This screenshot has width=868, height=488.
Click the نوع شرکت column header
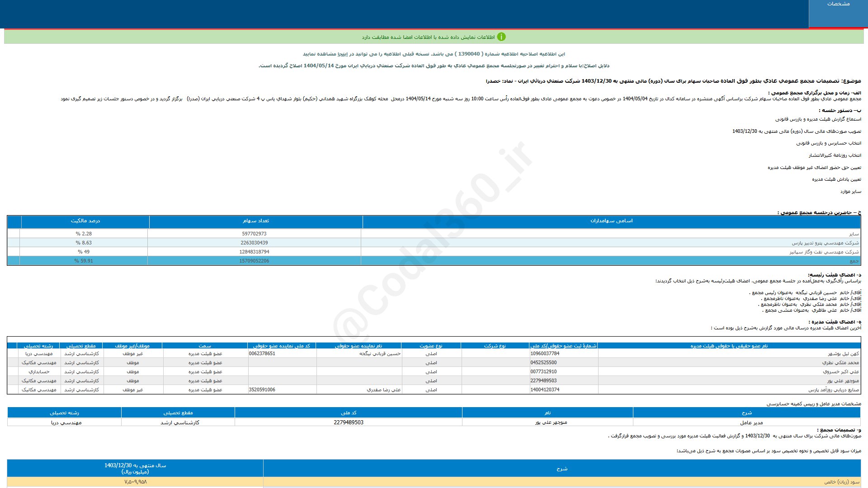tap(495, 346)
